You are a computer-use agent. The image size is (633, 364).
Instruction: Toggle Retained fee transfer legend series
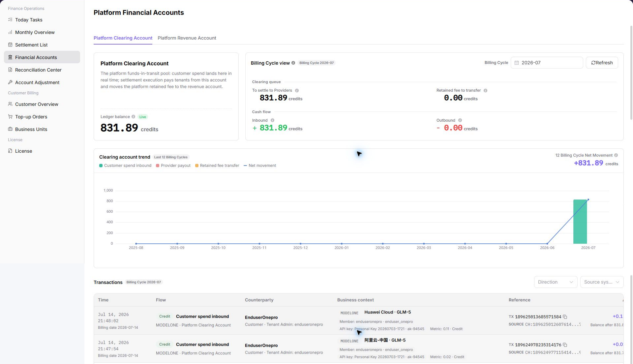pyautogui.click(x=217, y=166)
